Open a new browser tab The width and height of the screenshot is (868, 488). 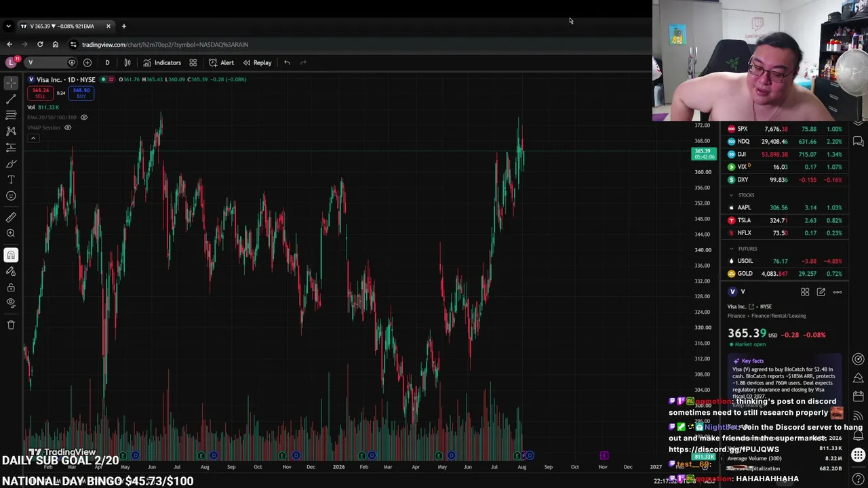[x=123, y=26]
